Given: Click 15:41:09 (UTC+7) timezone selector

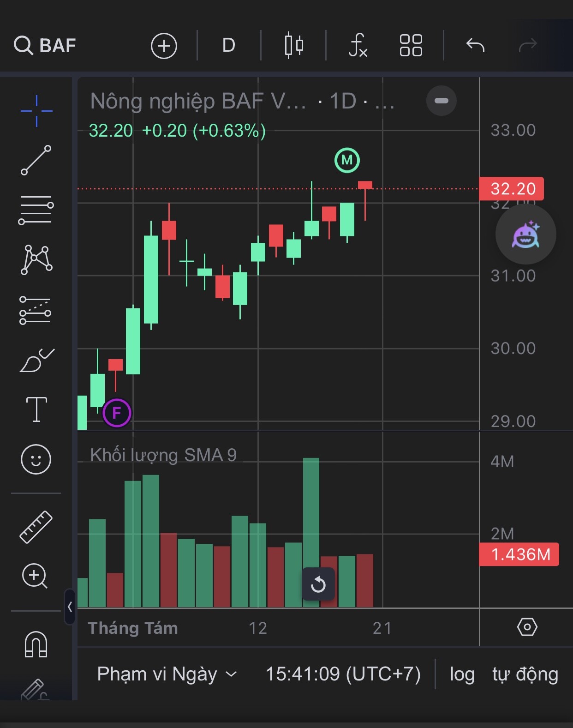Looking at the screenshot, I should pyautogui.click(x=343, y=674).
